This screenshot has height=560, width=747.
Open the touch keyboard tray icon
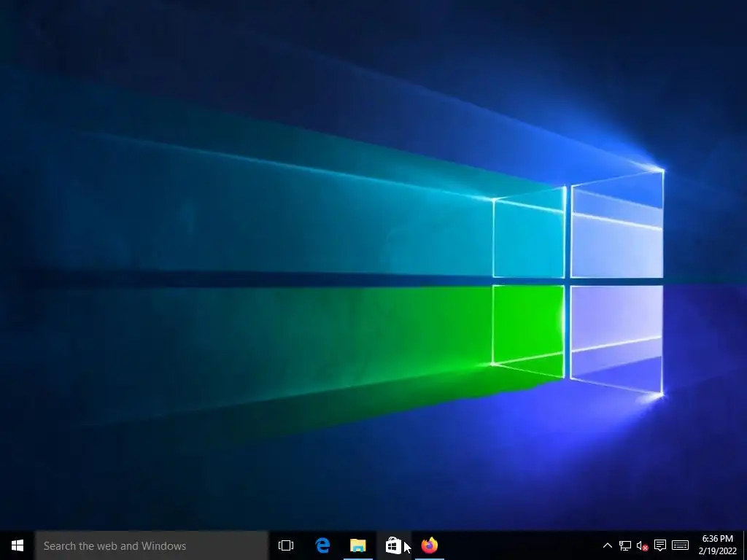click(681, 545)
